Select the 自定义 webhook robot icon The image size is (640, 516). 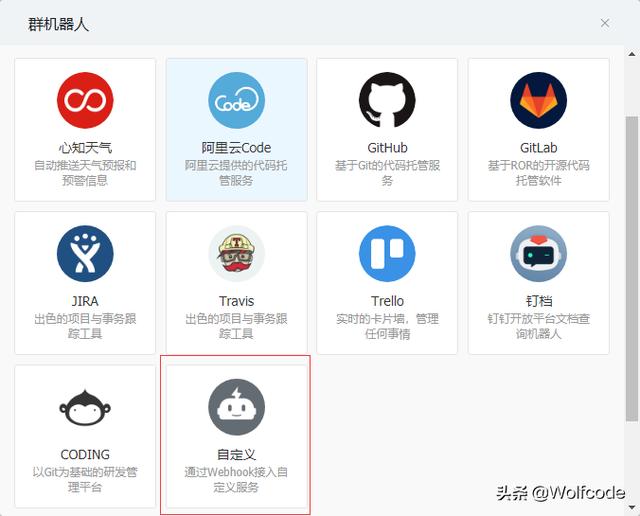pos(236,407)
